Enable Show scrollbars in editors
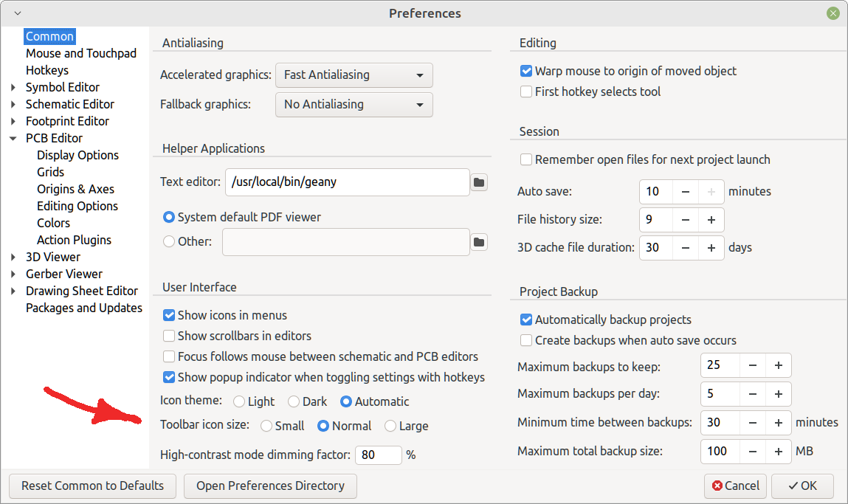 pos(169,336)
